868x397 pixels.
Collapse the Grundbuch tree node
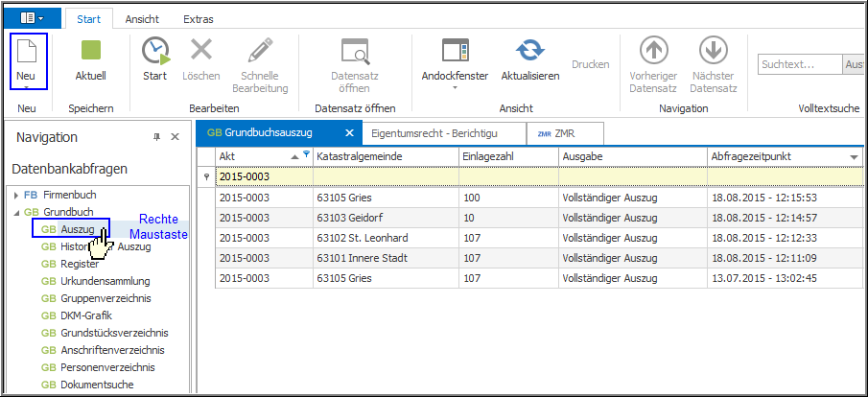point(15,212)
